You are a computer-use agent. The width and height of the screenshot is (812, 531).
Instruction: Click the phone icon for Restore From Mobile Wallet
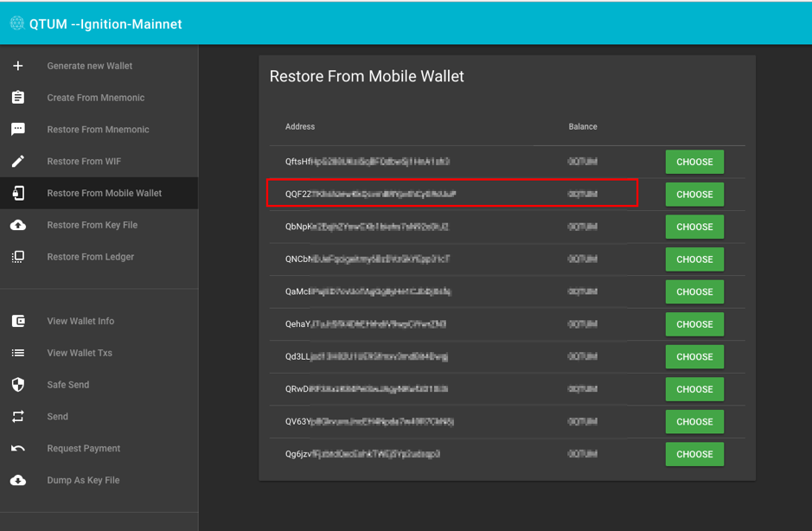click(x=18, y=193)
